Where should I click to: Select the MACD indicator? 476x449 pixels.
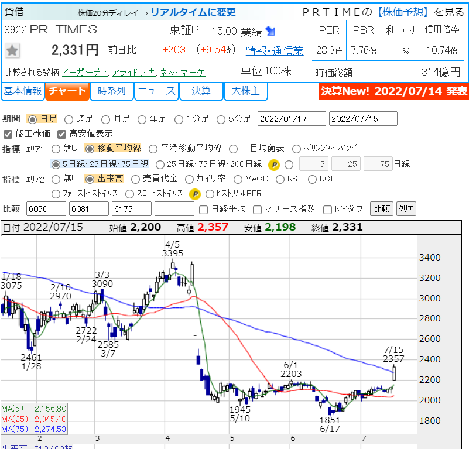click(238, 179)
